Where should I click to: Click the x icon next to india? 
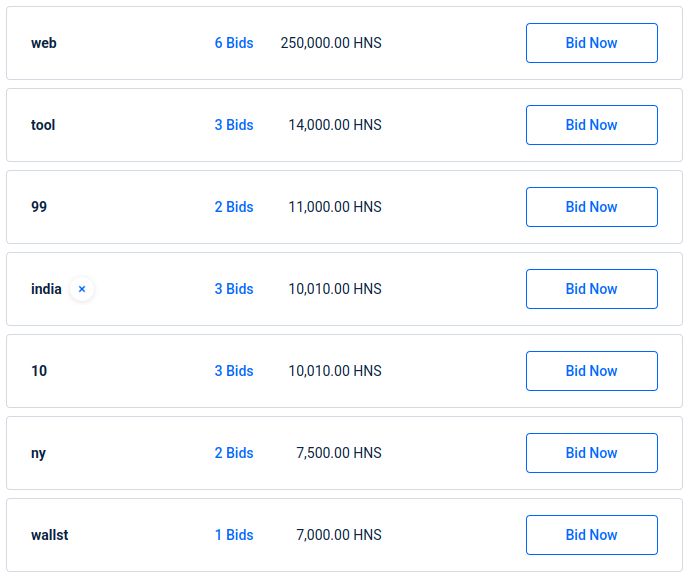pos(82,289)
